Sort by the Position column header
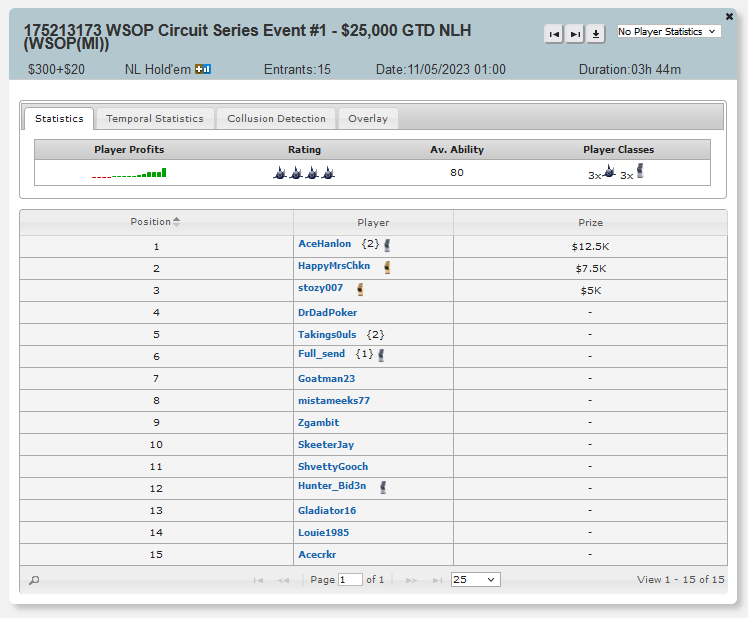Image resolution: width=748 pixels, height=618 pixels. (156, 222)
